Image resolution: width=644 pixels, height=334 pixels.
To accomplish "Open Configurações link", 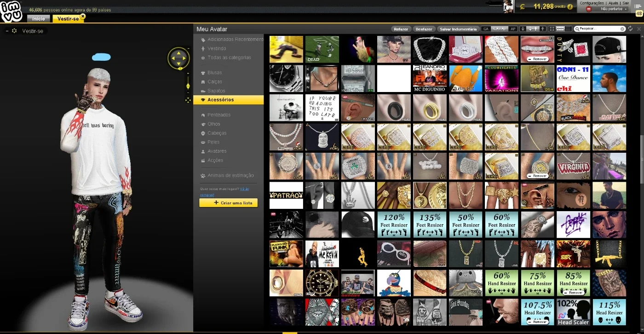I will pos(592,3).
